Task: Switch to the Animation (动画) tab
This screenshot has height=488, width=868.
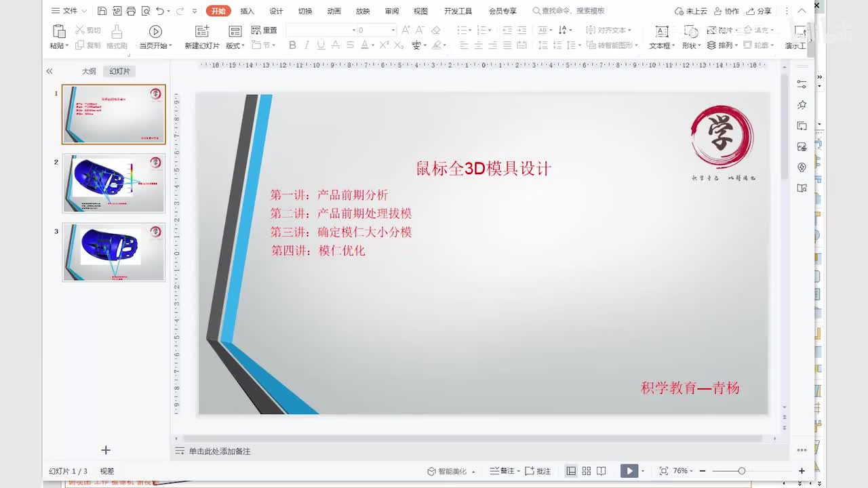Action: click(x=334, y=11)
